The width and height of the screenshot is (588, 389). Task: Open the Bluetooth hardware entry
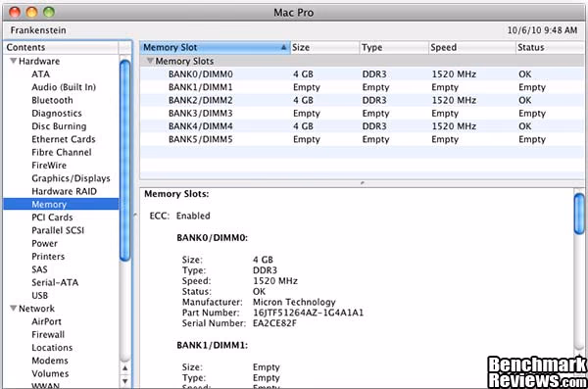[x=52, y=100]
